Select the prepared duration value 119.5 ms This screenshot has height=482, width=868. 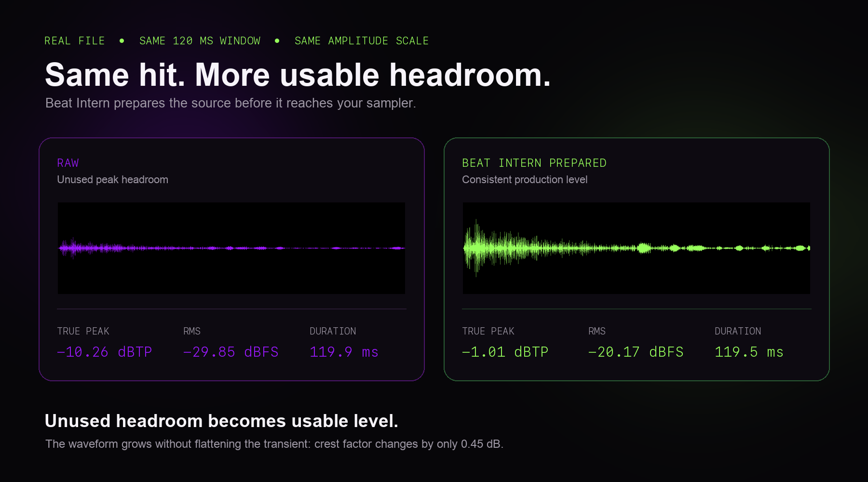click(749, 352)
